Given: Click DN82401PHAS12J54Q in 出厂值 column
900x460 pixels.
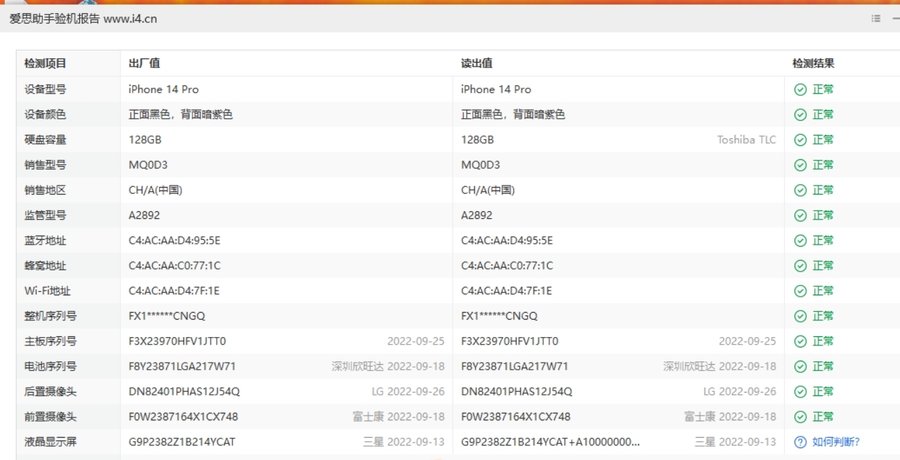Looking at the screenshot, I should pyautogui.click(x=184, y=392).
